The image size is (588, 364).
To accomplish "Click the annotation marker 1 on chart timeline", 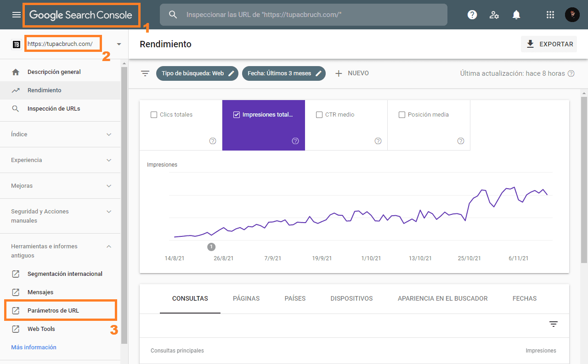I will (x=211, y=247).
